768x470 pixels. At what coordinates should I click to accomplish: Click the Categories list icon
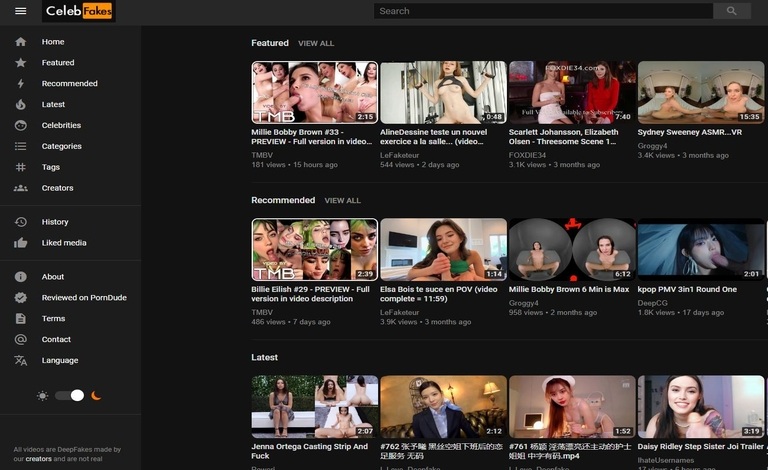tap(20, 147)
